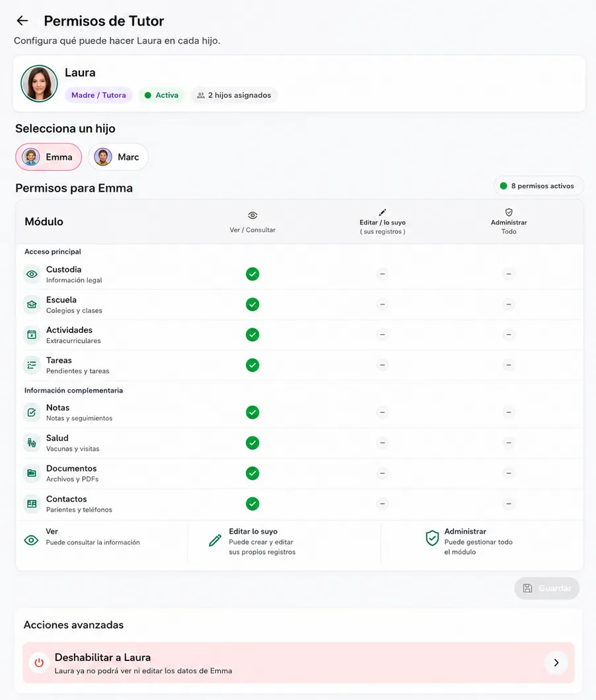Click the Guardar save button
The width and height of the screenshot is (596, 700).
point(547,588)
